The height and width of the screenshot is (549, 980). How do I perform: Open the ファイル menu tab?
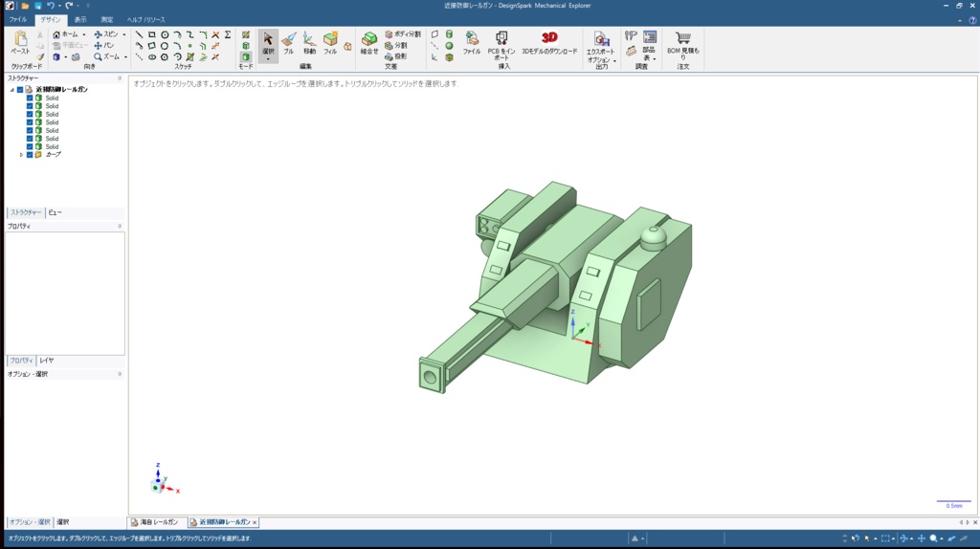coord(17,20)
